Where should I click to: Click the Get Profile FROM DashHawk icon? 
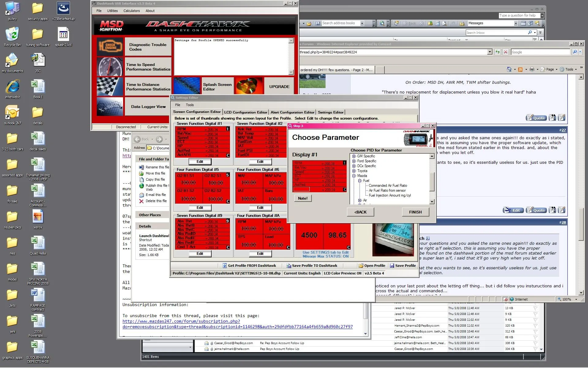coord(224,266)
